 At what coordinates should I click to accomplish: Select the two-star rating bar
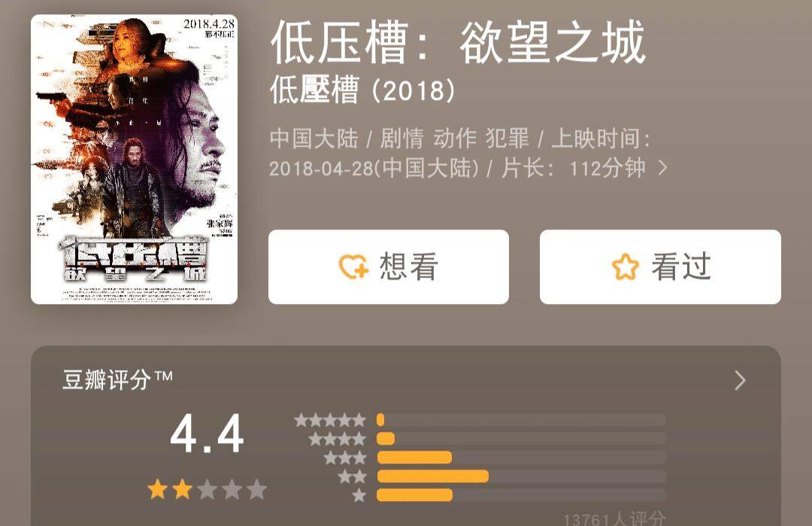coord(521,476)
